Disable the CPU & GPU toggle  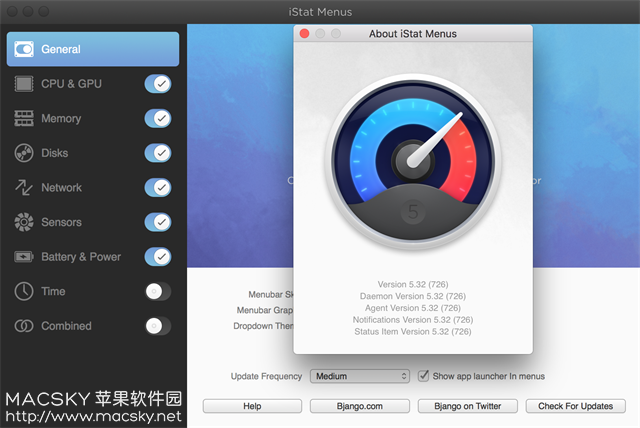(x=158, y=84)
